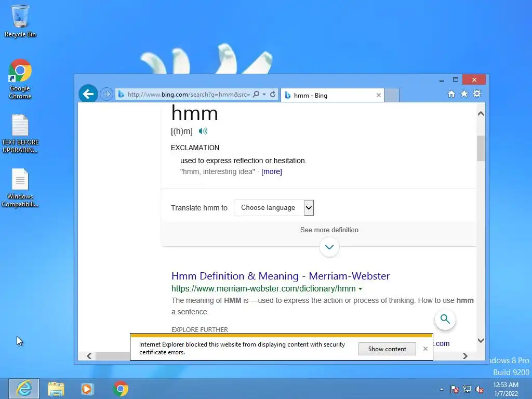The width and height of the screenshot is (532, 399).
Task: Minimize the Internet Explorer window
Action: pos(442,80)
